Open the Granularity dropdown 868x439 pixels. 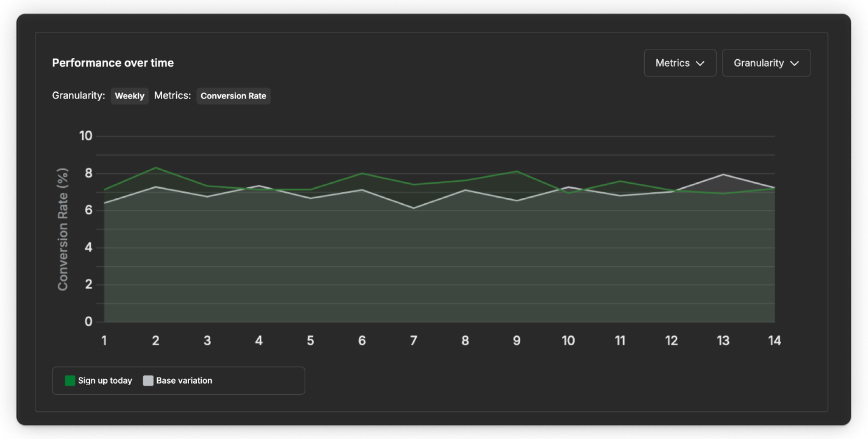click(766, 63)
